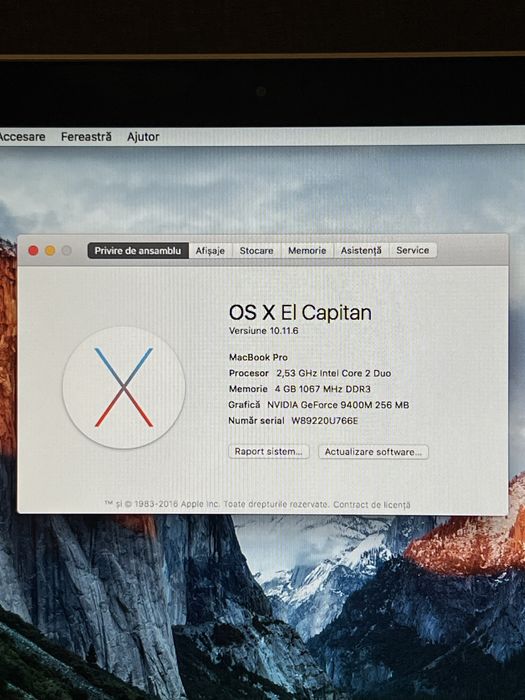Open the Fereastră menu in the menu bar
Image resolution: width=525 pixels, height=700 pixels.
click(x=86, y=137)
